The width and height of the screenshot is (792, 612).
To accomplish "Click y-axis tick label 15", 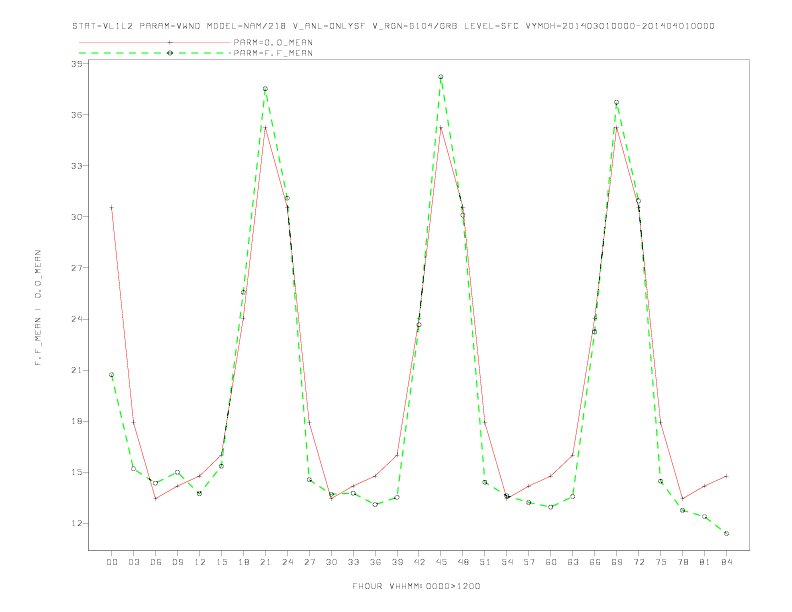I will click(x=77, y=472).
